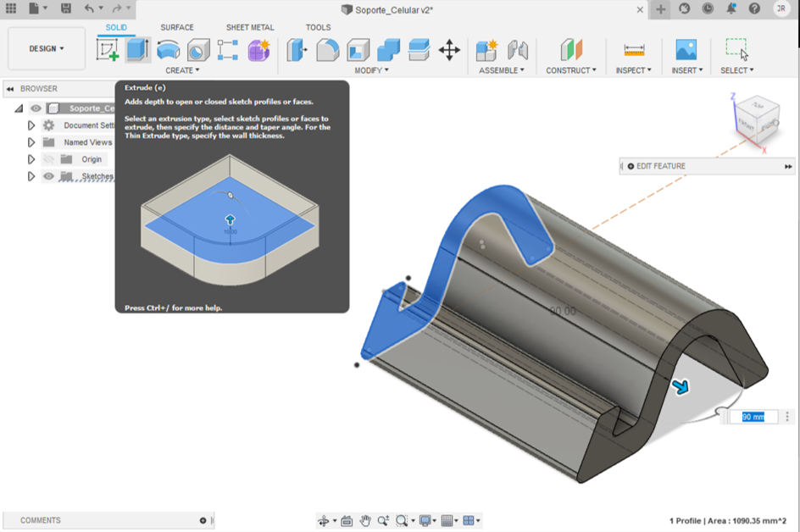Select the Offset Plane construct tool
The height and width of the screenshot is (532, 800).
571,50
